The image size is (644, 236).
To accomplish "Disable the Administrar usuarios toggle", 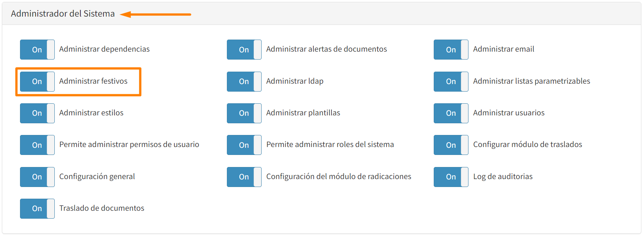I will 451,113.
